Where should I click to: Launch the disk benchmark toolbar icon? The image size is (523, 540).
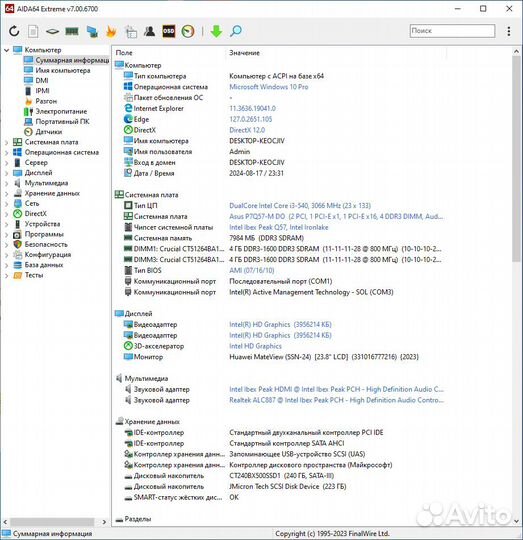pyautogui.click(x=52, y=31)
